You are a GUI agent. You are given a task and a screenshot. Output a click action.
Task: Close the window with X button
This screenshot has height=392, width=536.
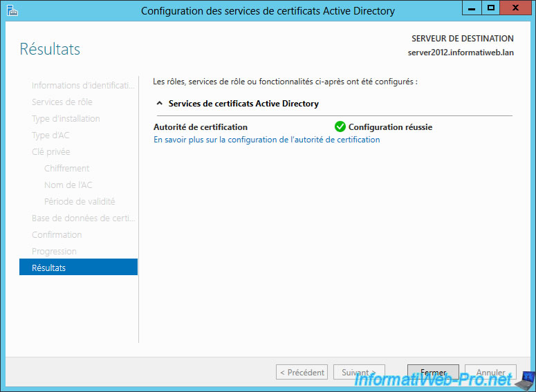point(515,8)
